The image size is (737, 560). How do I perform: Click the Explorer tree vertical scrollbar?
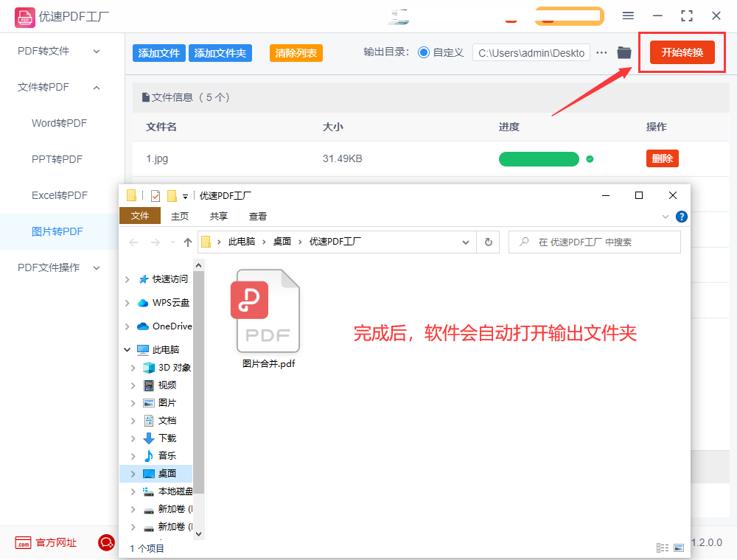pyautogui.click(x=199, y=382)
